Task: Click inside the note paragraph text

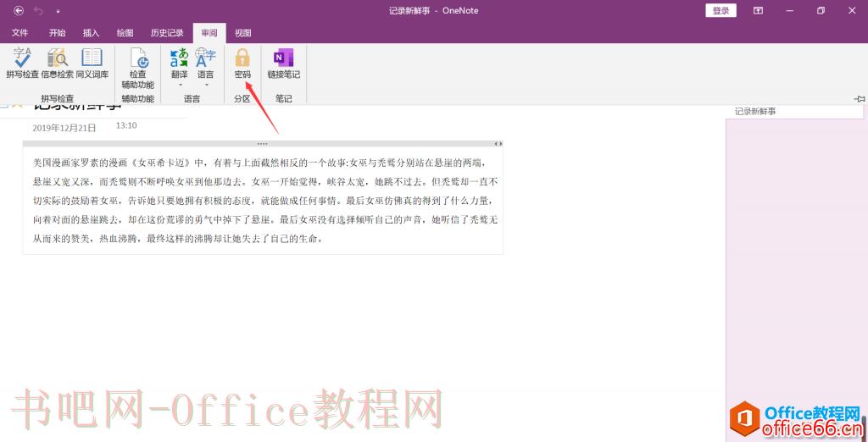Action: click(265, 201)
